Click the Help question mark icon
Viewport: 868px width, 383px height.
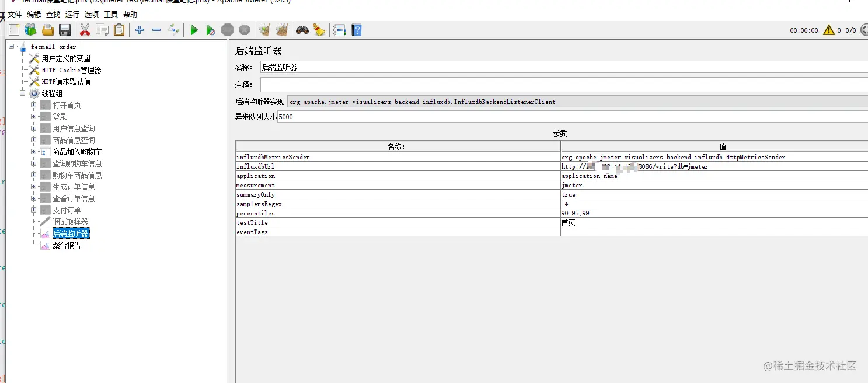click(x=357, y=30)
